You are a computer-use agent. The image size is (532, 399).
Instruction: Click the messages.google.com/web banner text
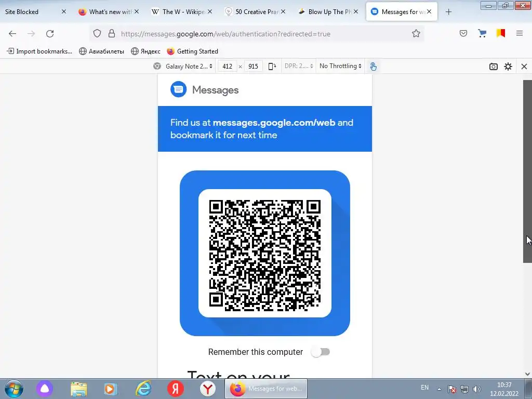point(274,123)
